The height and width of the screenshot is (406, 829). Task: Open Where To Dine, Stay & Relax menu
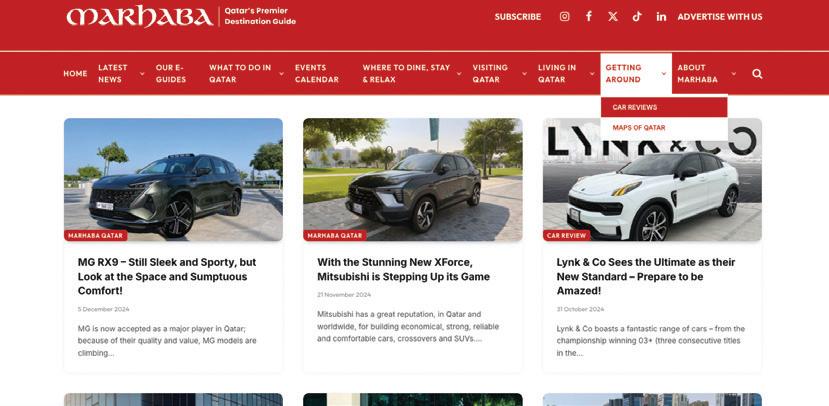coord(406,73)
